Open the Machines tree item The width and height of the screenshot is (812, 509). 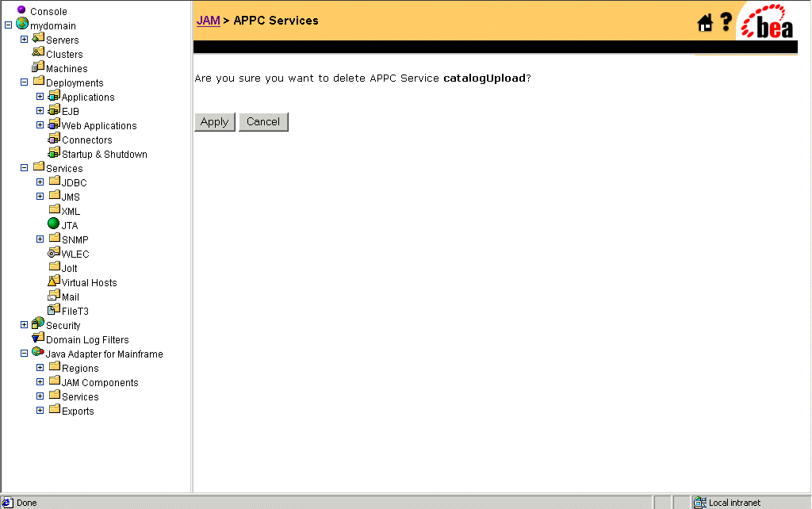coord(67,68)
